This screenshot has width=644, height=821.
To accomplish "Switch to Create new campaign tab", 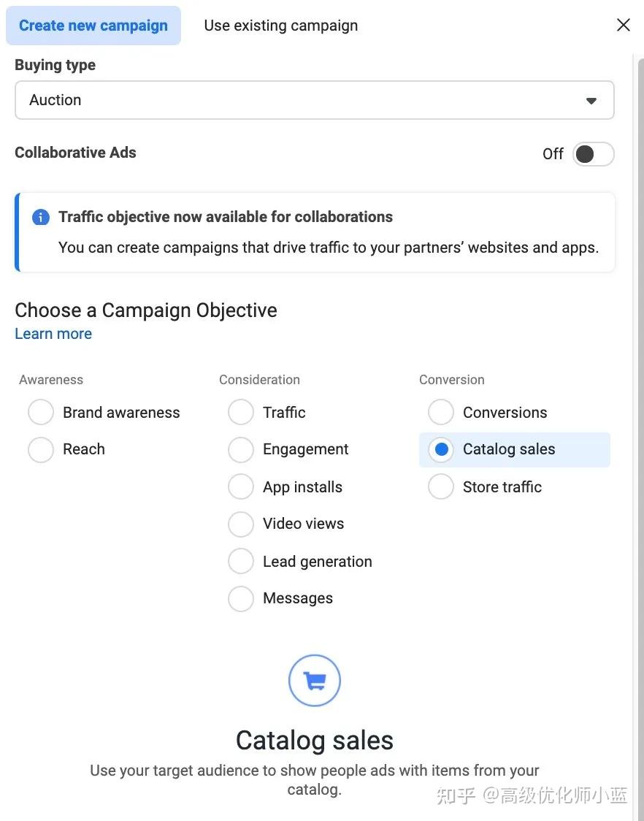I will coord(93,25).
